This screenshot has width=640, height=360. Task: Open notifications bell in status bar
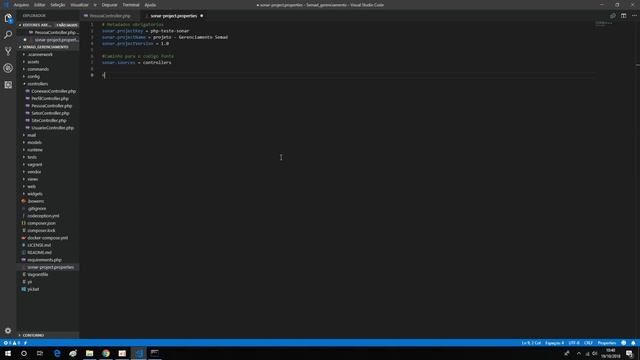(x=633, y=343)
